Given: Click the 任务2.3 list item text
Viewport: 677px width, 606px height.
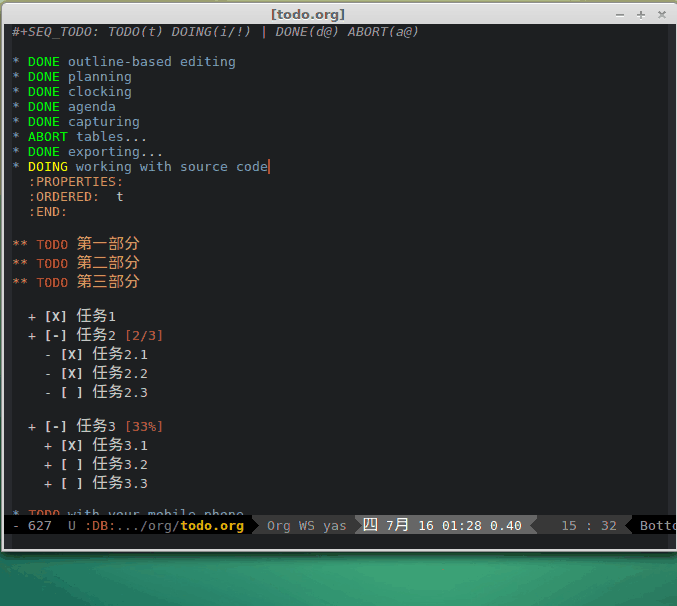Looking at the screenshot, I should 120,392.
